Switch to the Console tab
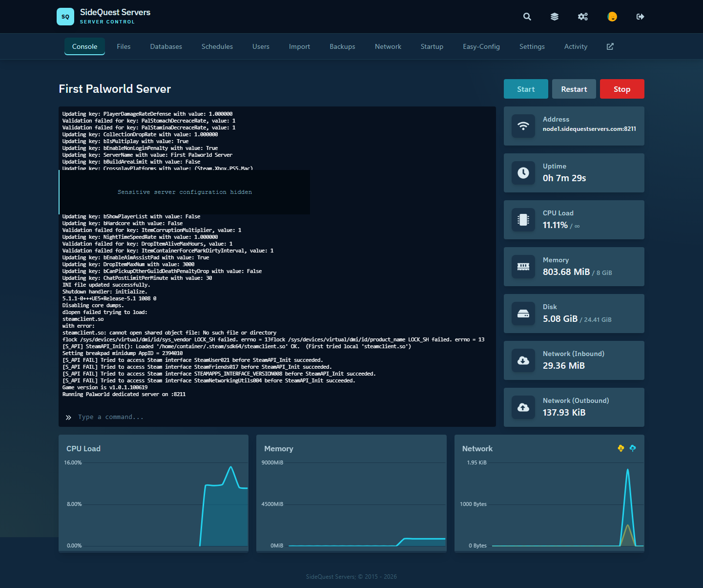The width and height of the screenshot is (703, 588). pyautogui.click(x=85, y=46)
